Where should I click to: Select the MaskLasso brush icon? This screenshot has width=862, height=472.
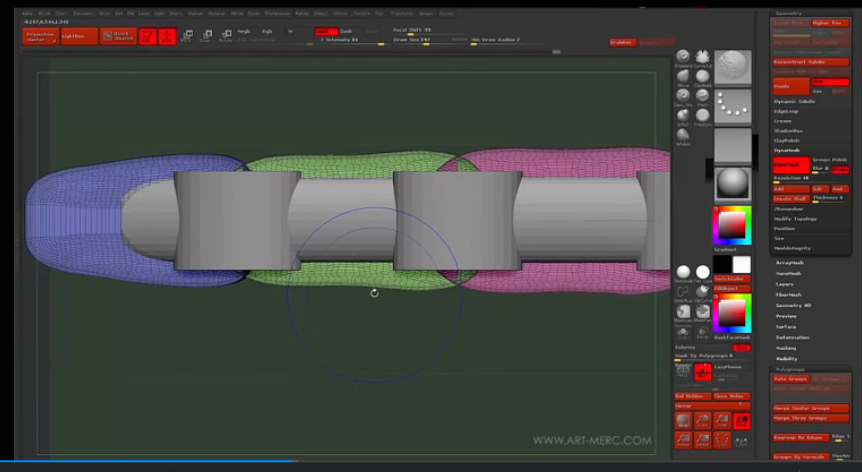tap(683, 312)
